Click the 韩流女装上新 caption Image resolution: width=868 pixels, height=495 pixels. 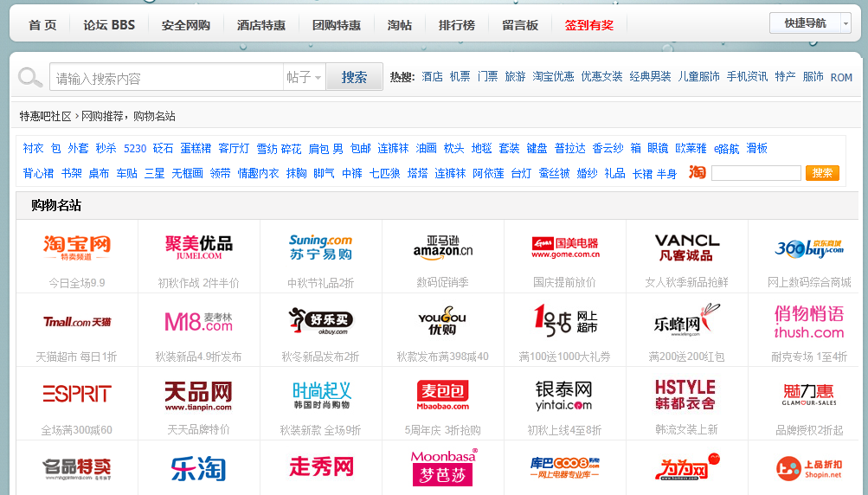pyautogui.click(x=686, y=430)
